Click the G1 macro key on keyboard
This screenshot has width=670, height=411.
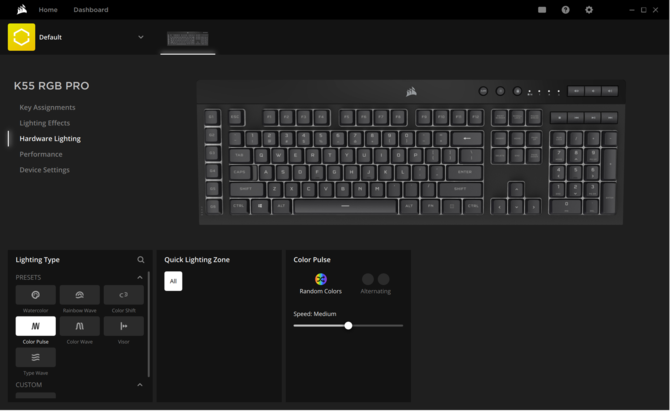coord(212,117)
